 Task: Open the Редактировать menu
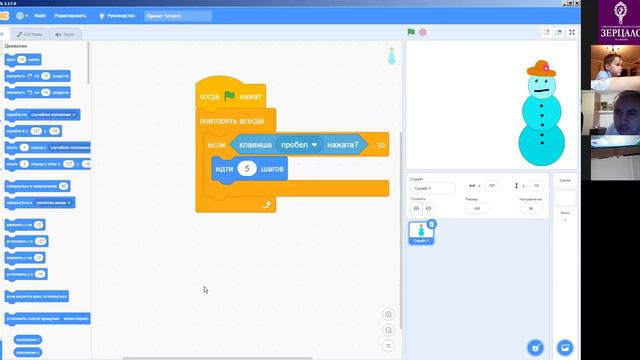pyautogui.click(x=70, y=16)
